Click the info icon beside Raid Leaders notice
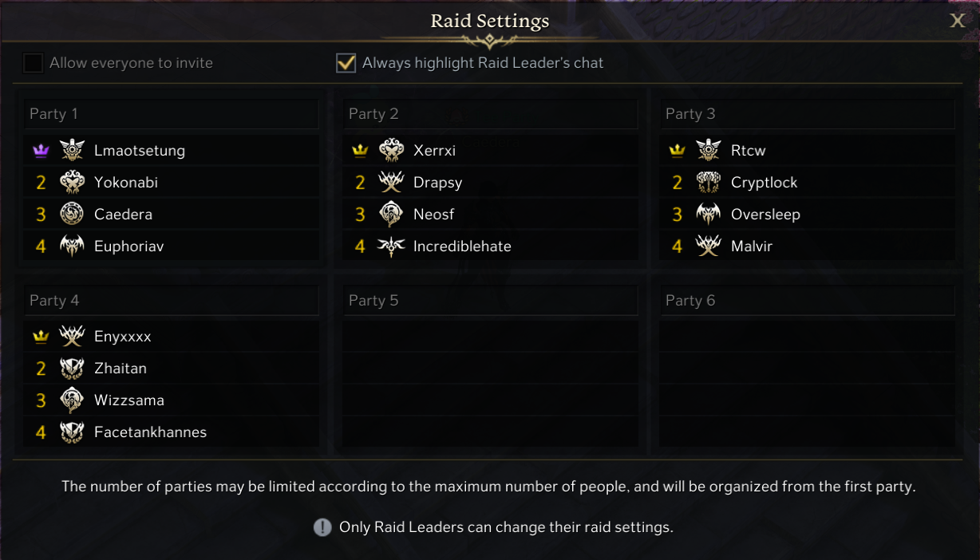Viewport: 980px width, 560px height. click(x=322, y=527)
